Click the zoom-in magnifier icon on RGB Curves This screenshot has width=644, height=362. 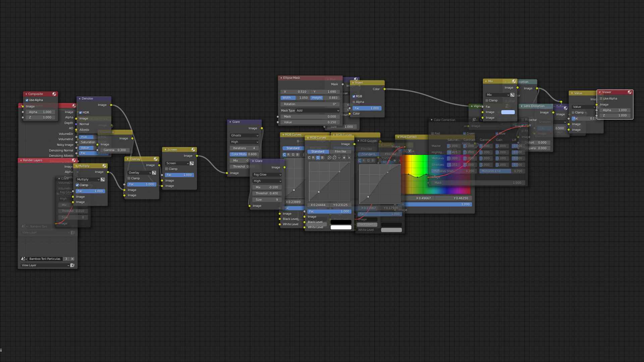point(329,158)
